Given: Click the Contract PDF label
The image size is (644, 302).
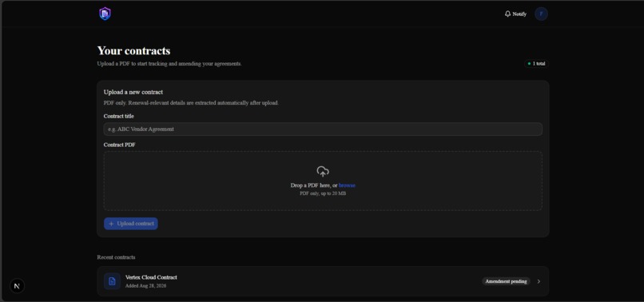Looking at the screenshot, I should pyautogui.click(x=120, y=145).
